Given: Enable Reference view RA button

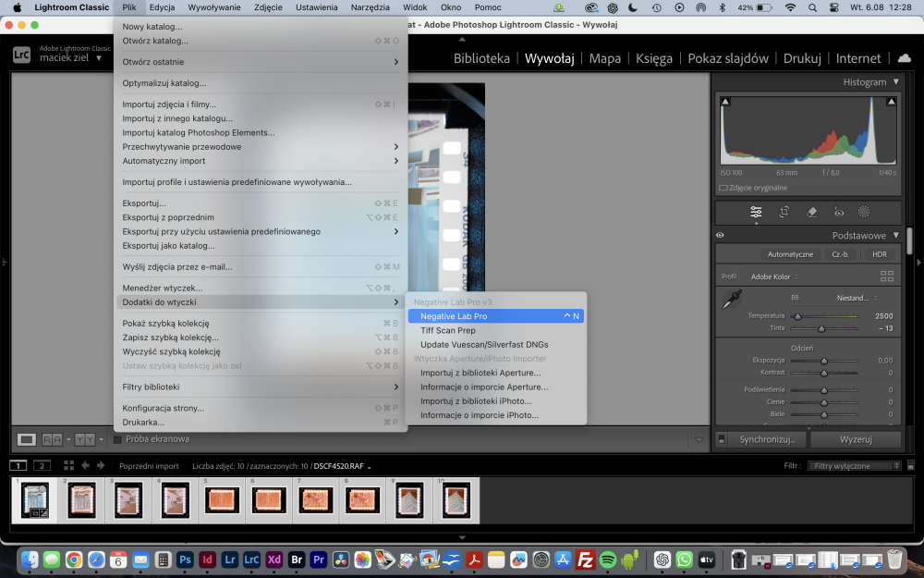Looking at the screenshot, I should click(x=52, y=439).
